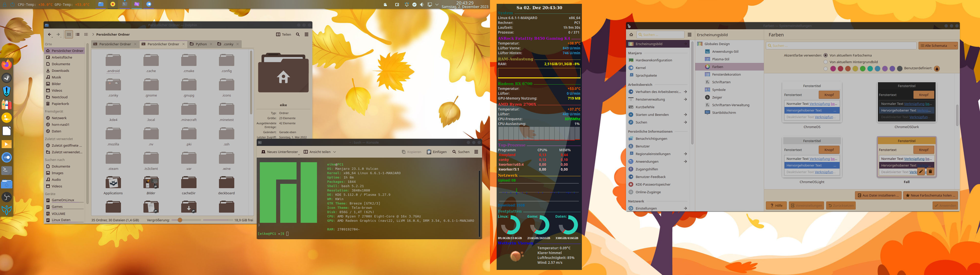The image size is (980, 275).
Task: Select the details view icon in Dolphin's toolbar
Action: tap(78, 34)
